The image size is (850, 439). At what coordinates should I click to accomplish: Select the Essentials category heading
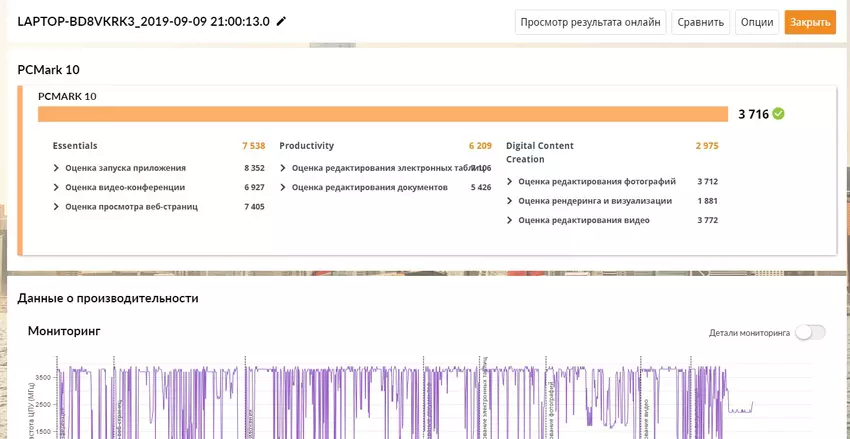pyautogui.click(x=75, y=146)
